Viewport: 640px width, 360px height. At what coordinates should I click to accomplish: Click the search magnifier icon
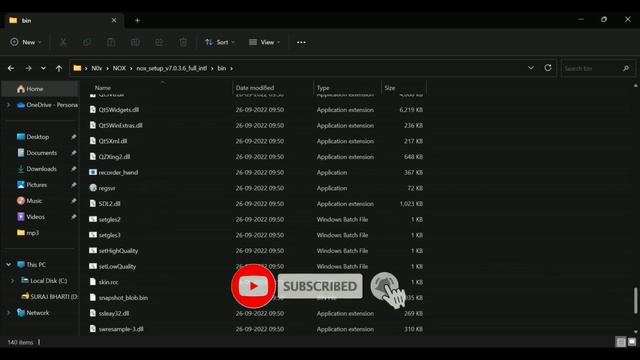point(626,68)
